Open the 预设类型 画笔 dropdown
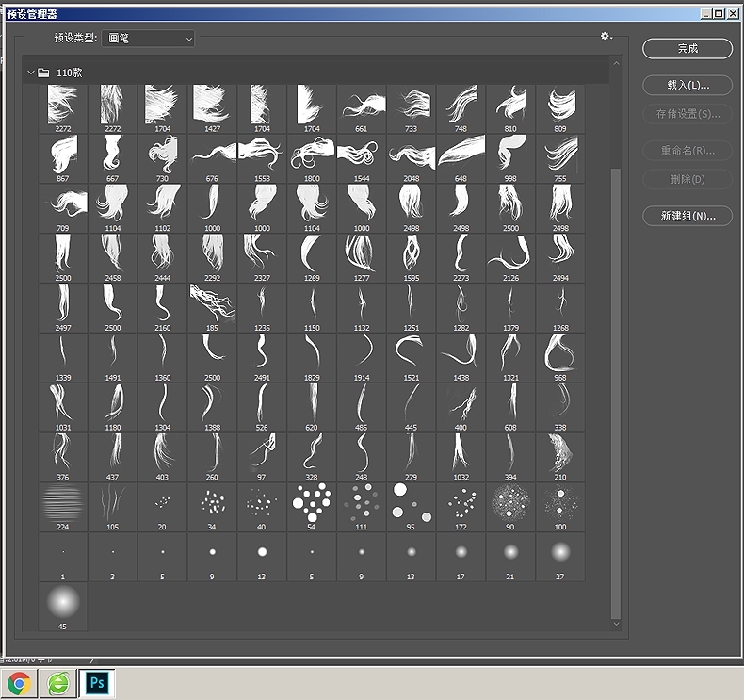This screenshot has width=744, height=700. [148, 38]
